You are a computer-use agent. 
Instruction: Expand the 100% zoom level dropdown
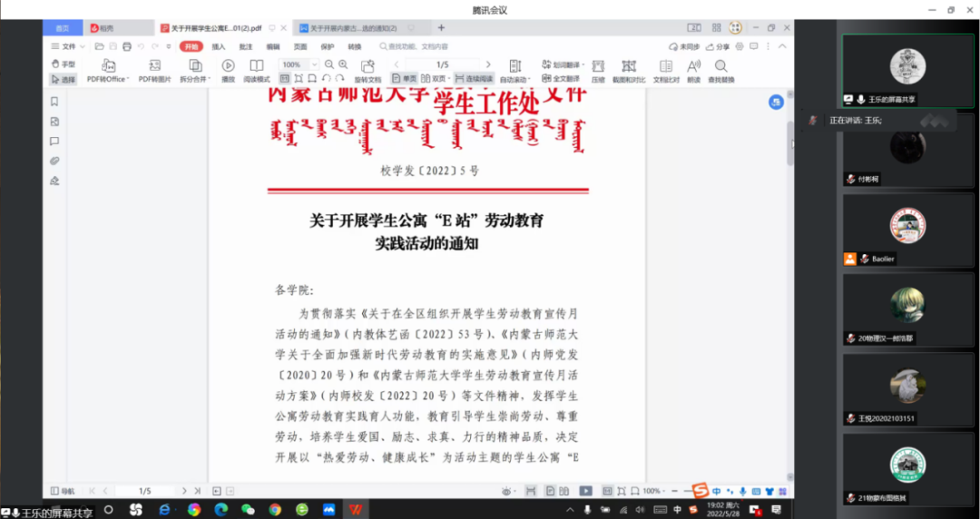(314, 64)
